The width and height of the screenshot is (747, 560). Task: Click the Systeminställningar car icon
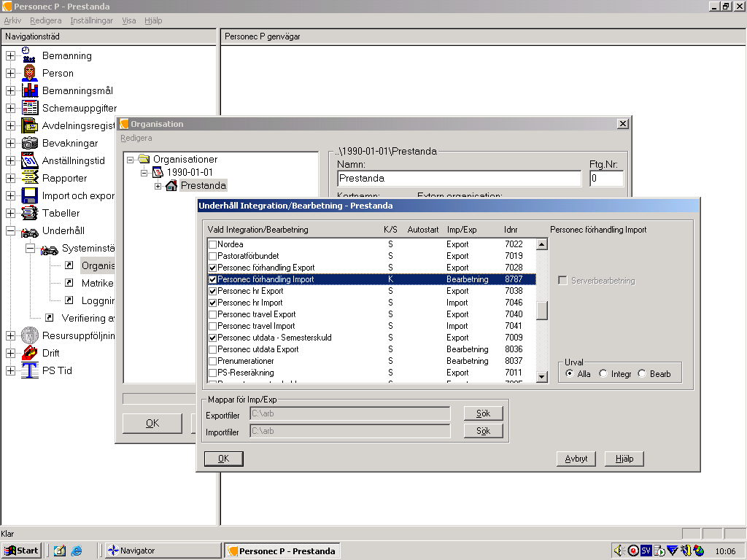pos(49,249)
